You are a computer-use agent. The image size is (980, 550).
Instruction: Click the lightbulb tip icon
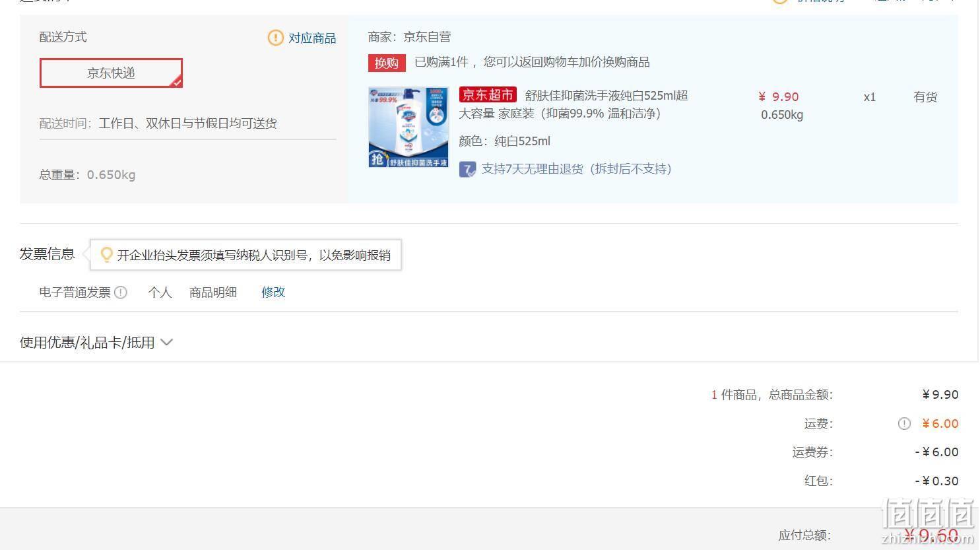point(106,255)
